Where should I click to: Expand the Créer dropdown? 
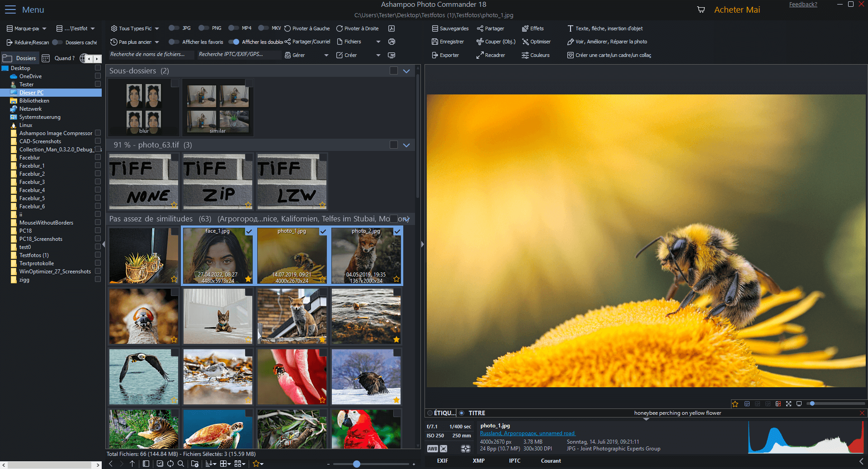(x=378, y=55)
